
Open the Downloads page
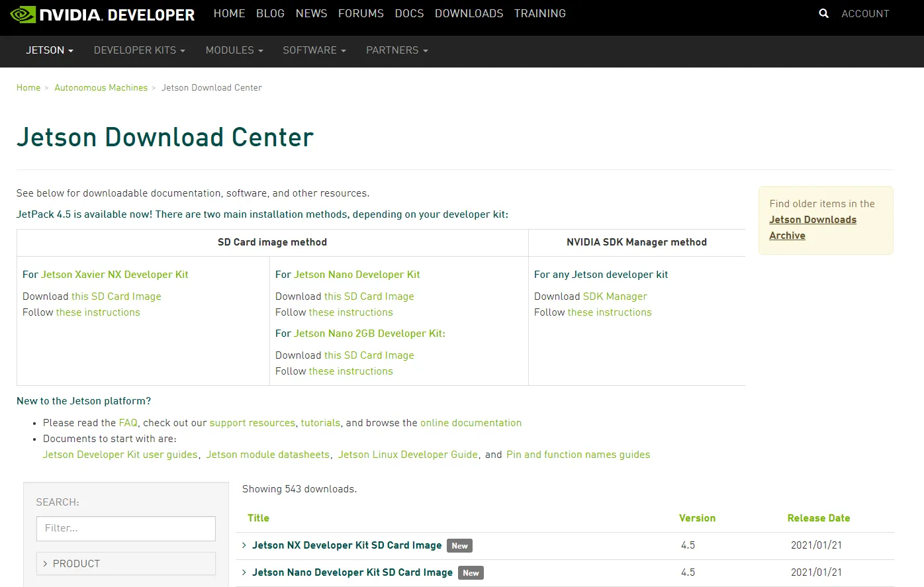tap(469, 13)
